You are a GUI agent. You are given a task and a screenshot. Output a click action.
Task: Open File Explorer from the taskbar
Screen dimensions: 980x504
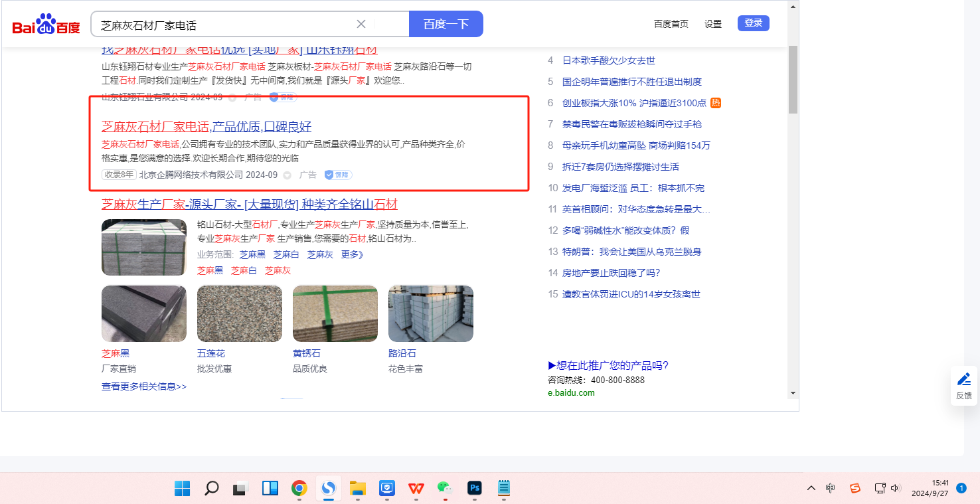click(x=358, y=489)
